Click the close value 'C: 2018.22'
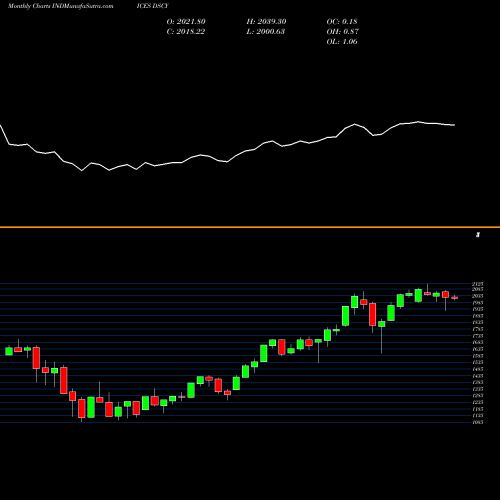This screenshot has width=500, height=500. point(186,32)
